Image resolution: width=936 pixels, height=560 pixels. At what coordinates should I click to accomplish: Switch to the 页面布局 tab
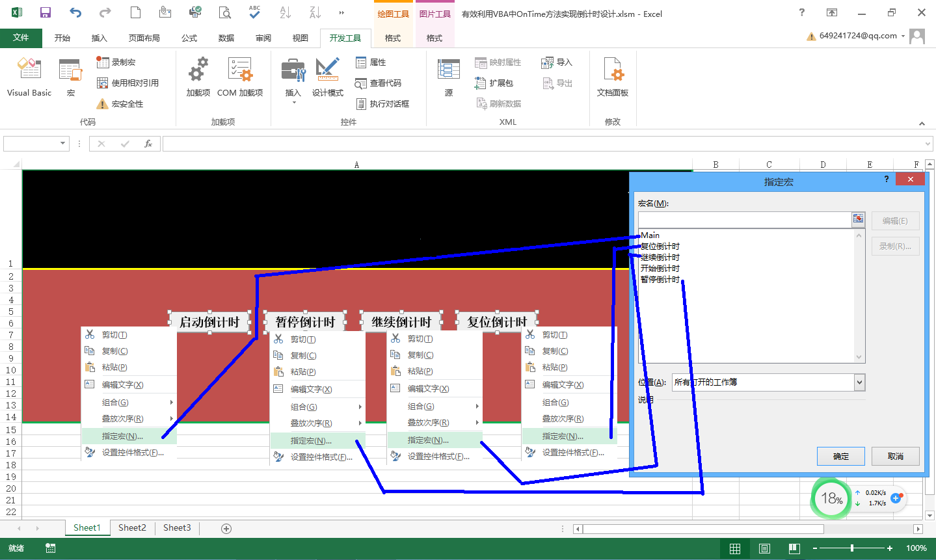[x=144, y=38]
